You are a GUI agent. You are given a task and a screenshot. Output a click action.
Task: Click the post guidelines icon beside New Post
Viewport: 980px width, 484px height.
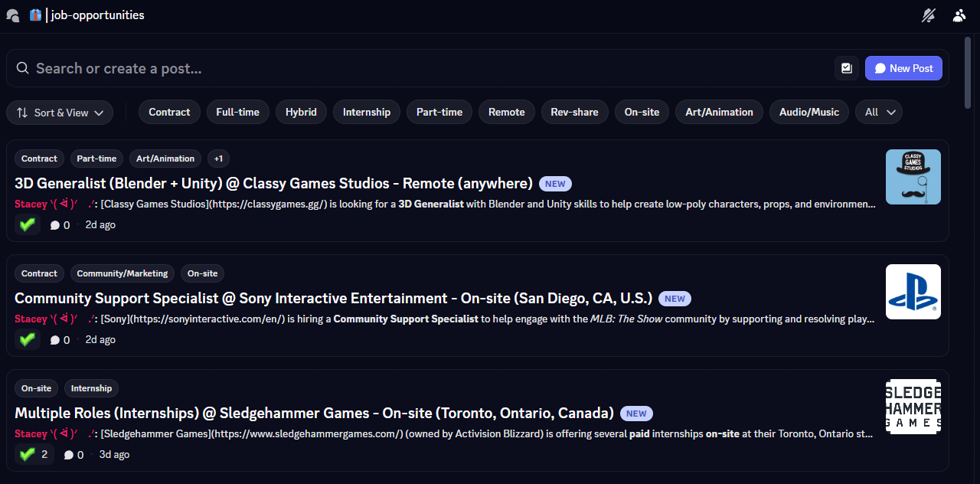pos(846,68)
